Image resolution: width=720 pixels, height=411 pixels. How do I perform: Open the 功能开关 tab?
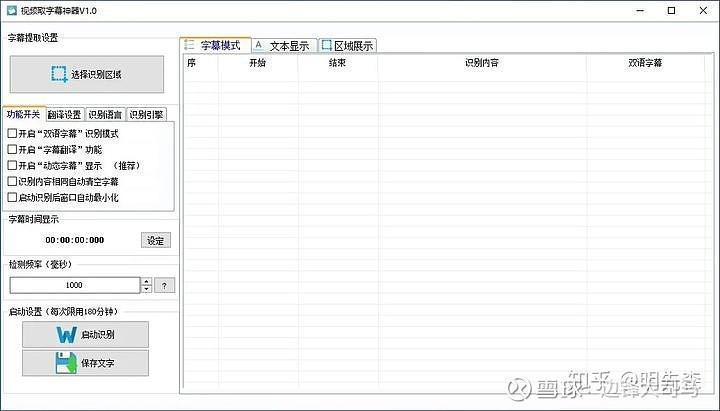tap(24, 114)
